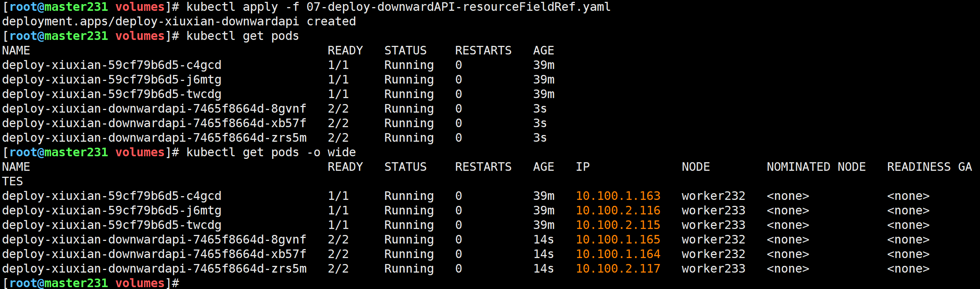Click the 14s age of the zrs5m pod

(x=543, y=268)
